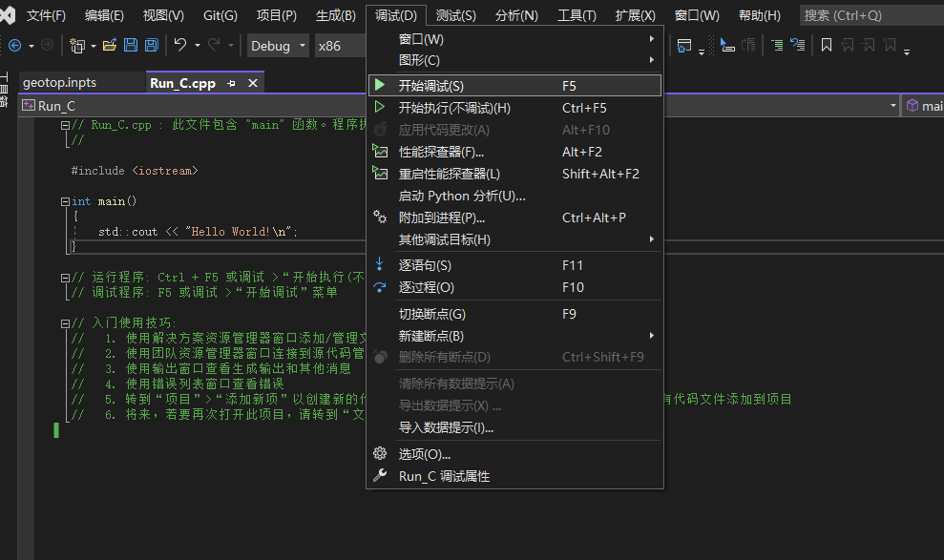Expand the bookmark toolbar overflow arrow
Viewport: 944px width, 560px height.
coord(907,52)
